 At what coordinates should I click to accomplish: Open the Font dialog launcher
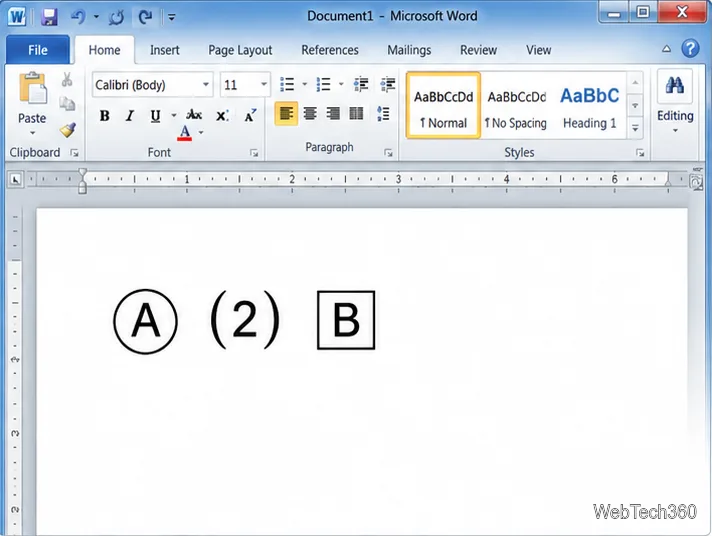pyautogui.click(x=254, y=154)
